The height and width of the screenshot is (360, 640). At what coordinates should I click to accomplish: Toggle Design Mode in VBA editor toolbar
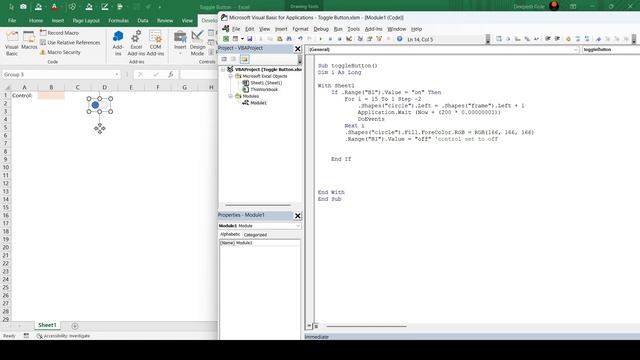coord(349,39)
